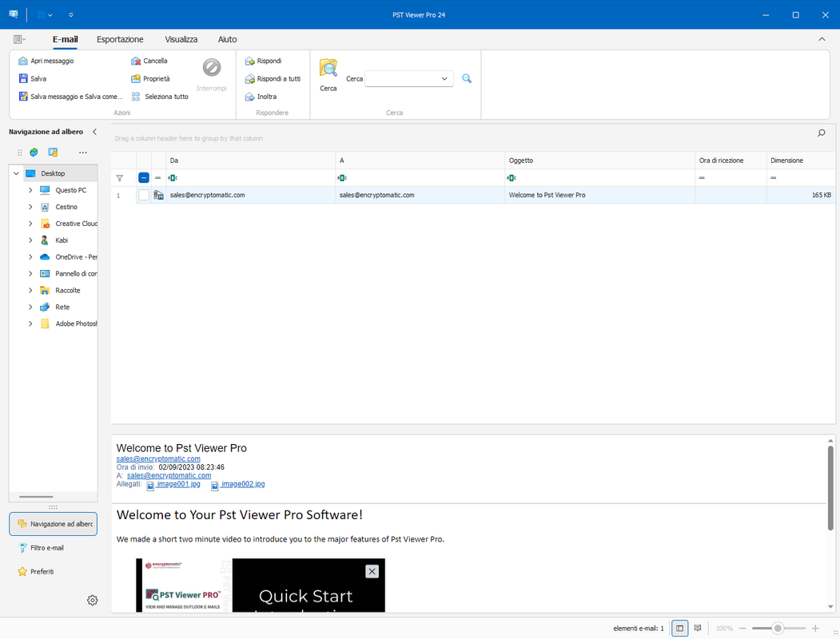Forward message with Inoltra
Viewport: 840px width, 639px height.
[261, 97]
